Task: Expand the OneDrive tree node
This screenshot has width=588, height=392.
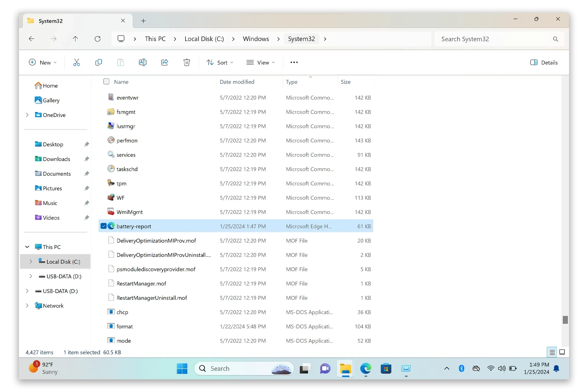Action: [27, 115]
